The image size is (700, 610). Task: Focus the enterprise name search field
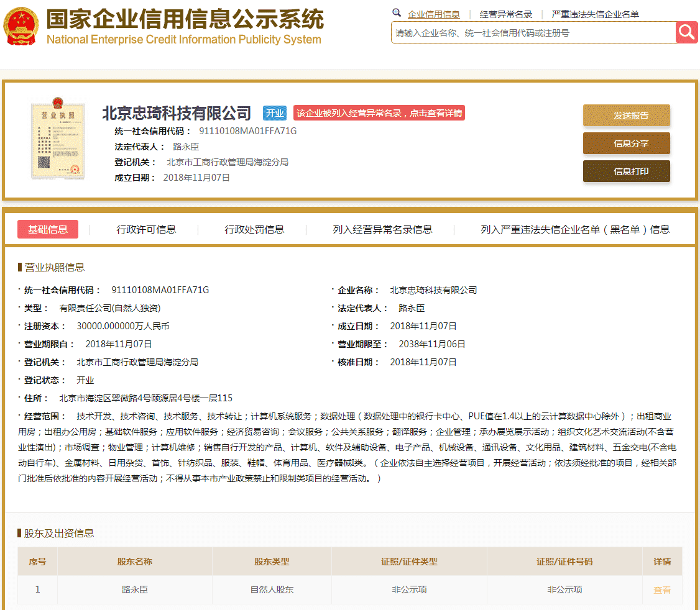tap(533, 32)
